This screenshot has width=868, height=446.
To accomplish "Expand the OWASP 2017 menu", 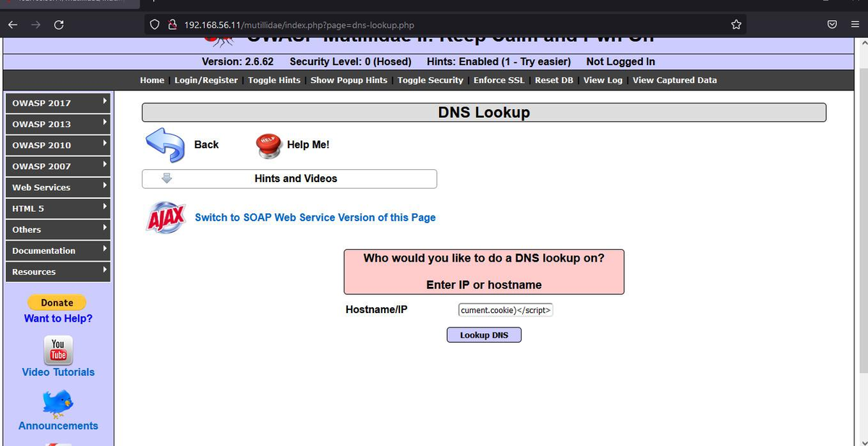I will tap(58, 103).
